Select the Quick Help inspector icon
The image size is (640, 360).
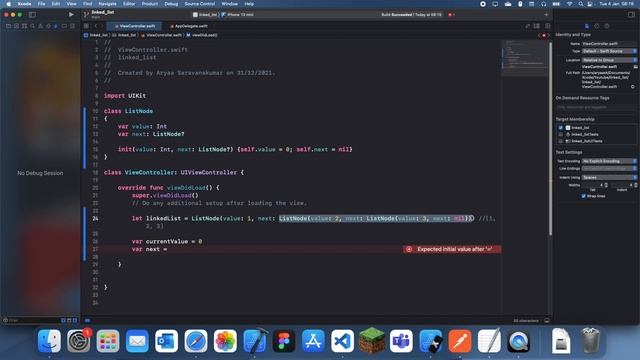tap(607, 26)
